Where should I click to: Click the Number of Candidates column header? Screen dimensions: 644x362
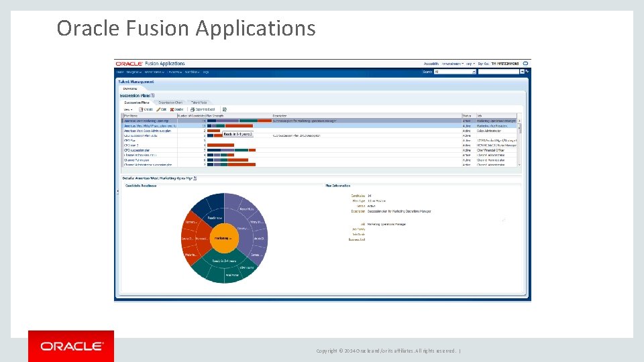pyautogui.click(x=191, y=116)
